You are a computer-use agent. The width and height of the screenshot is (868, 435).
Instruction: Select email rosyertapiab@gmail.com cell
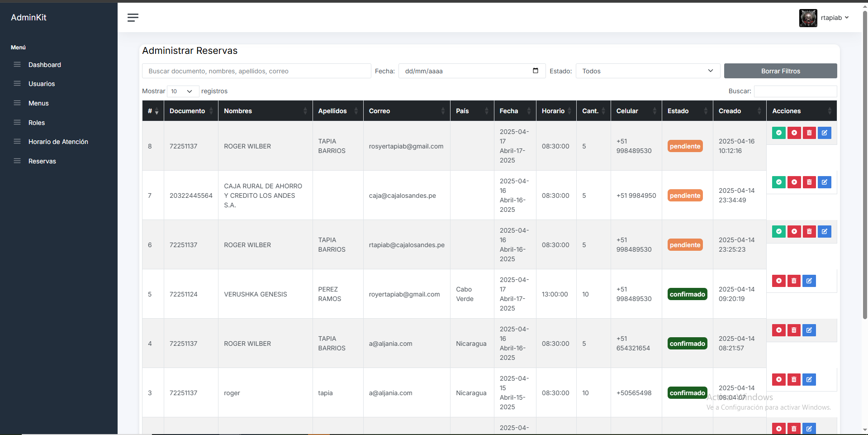[406, 146]
